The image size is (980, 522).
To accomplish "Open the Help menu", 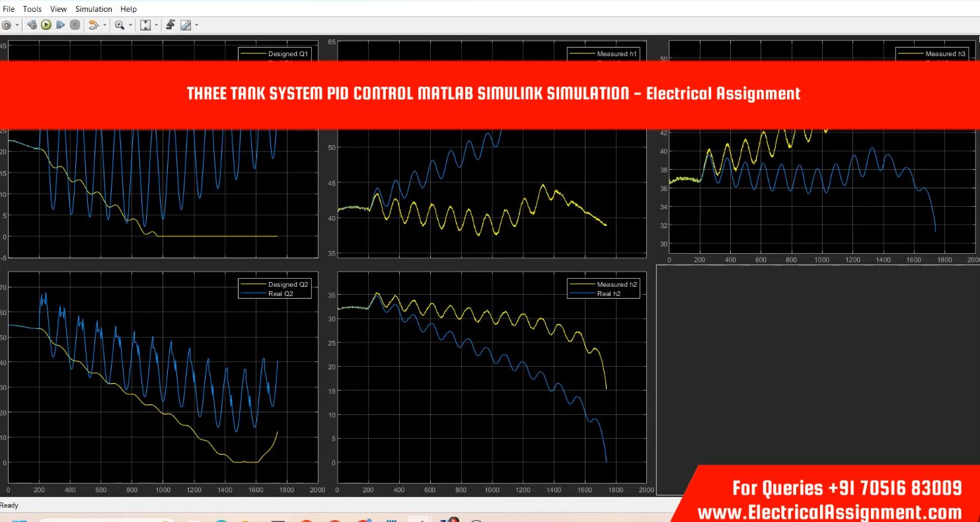I will pos(128,9).
